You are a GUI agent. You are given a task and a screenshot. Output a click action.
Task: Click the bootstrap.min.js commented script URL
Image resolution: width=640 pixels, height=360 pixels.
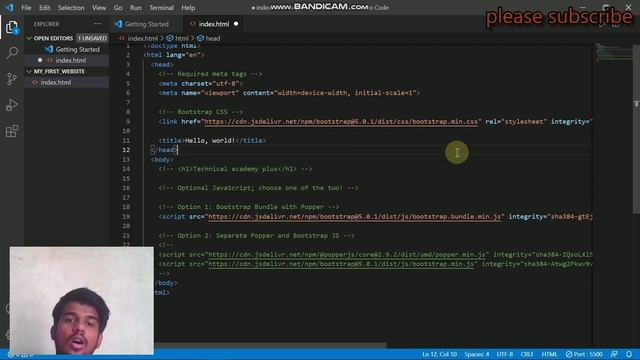tap(341, 264)
